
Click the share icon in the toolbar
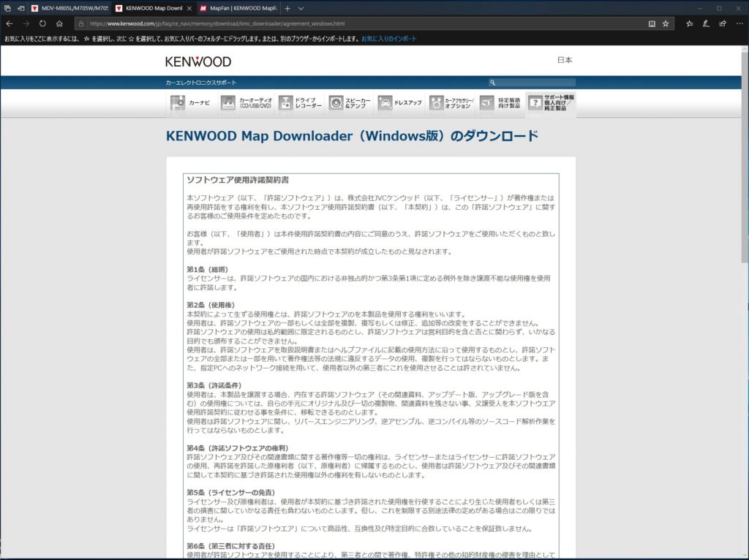tap(722, 23)
